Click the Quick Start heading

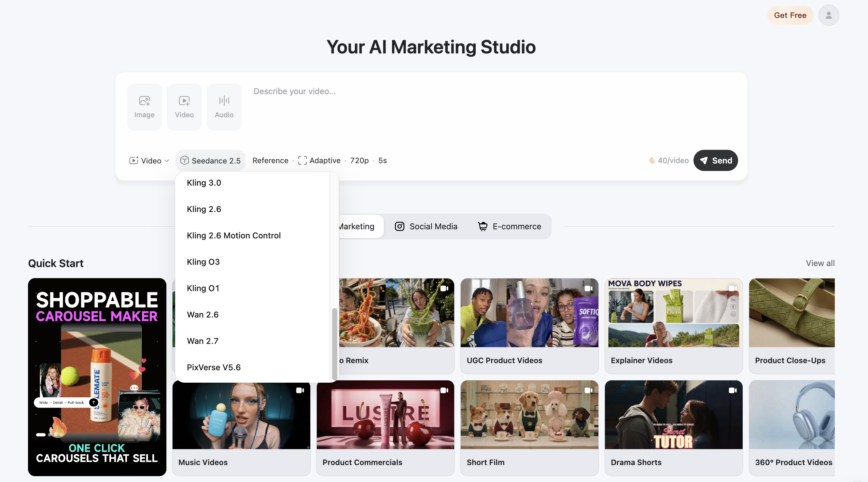[56, 263]
